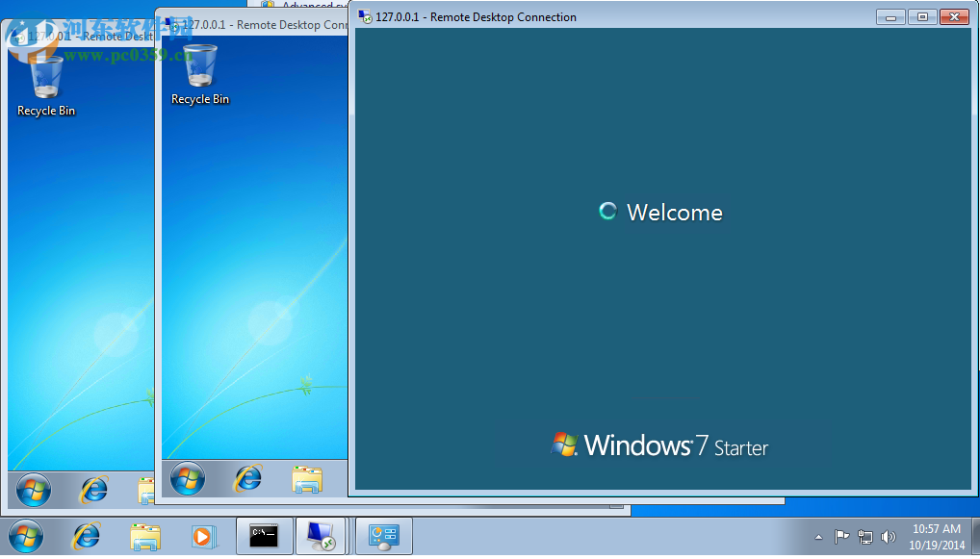Open Windows Explorer on host taskbar
The height and width of the screenshot is (559, 980).
[x=145, y=537]
